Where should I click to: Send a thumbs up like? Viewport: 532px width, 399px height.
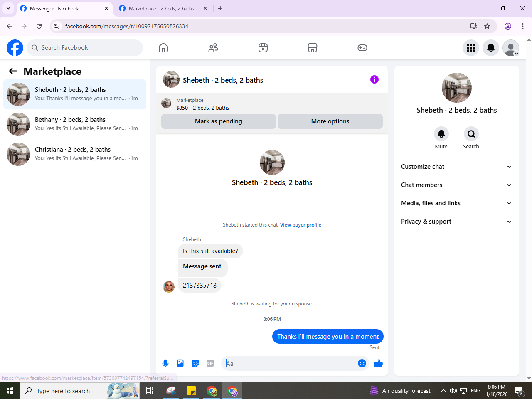pos(379,363)
